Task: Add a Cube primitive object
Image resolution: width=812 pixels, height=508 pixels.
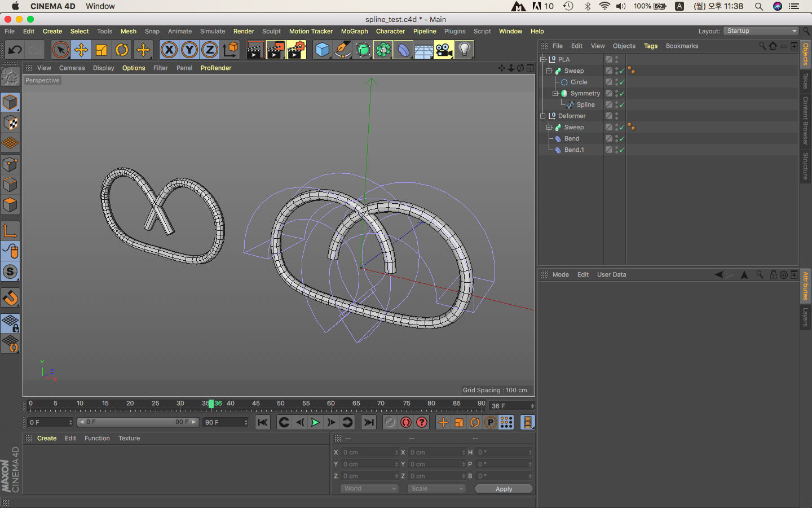Action: (x=323, y=50)
